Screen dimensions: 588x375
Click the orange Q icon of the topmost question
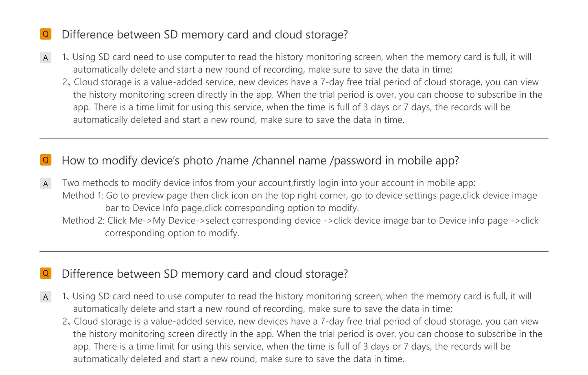(x=46, y=34)
